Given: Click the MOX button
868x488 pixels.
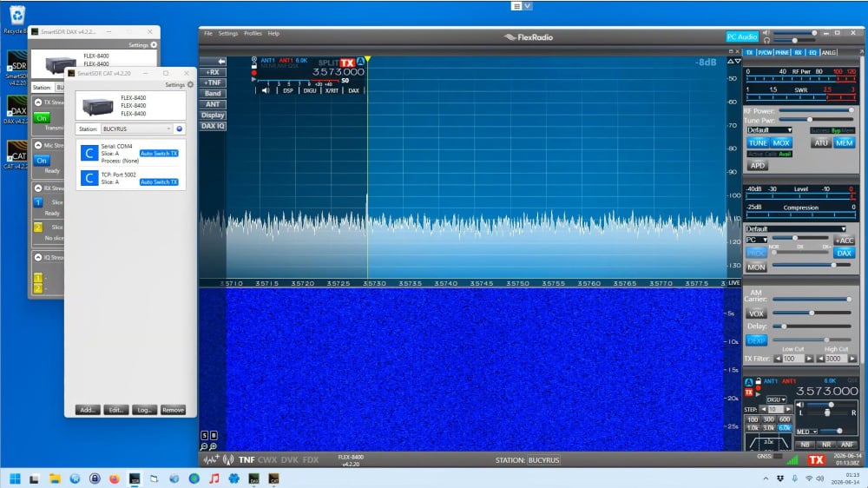Looking at the screenshot, I should pos(781,143).
